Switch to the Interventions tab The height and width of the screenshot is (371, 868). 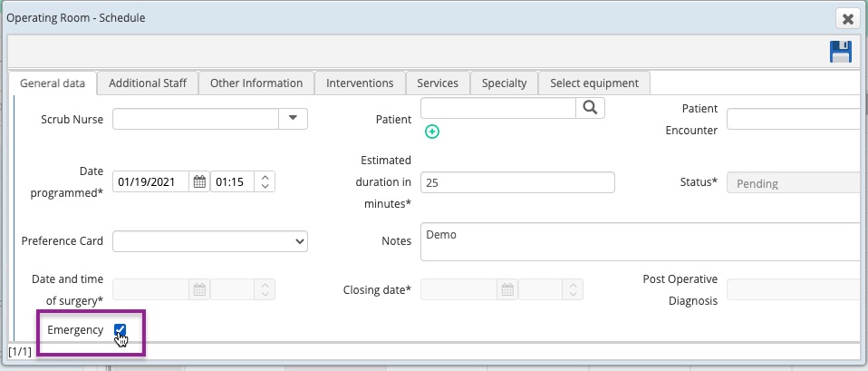tap(360, 83)
